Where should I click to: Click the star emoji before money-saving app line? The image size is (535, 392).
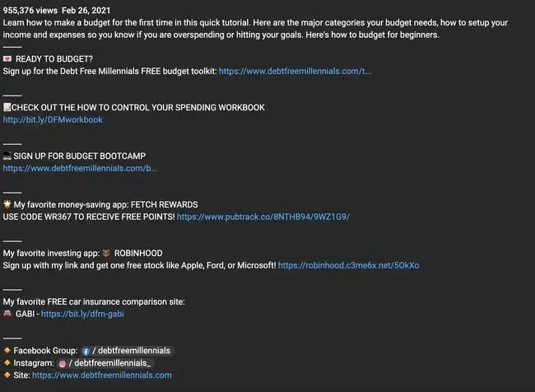point(7,204)
